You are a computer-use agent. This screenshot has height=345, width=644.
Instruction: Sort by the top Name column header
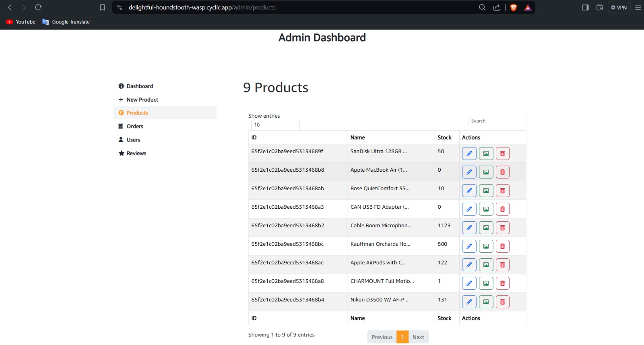point(391,137)
